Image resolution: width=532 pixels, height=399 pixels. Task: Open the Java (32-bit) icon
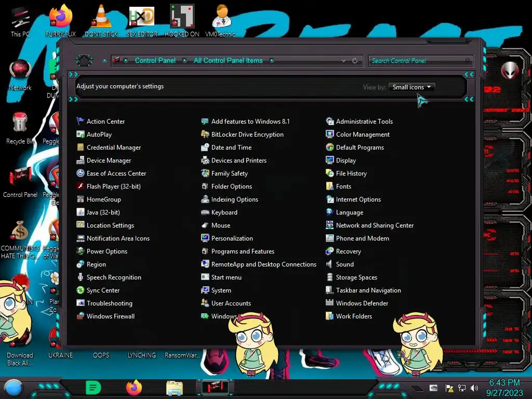[x=81, y=212]
